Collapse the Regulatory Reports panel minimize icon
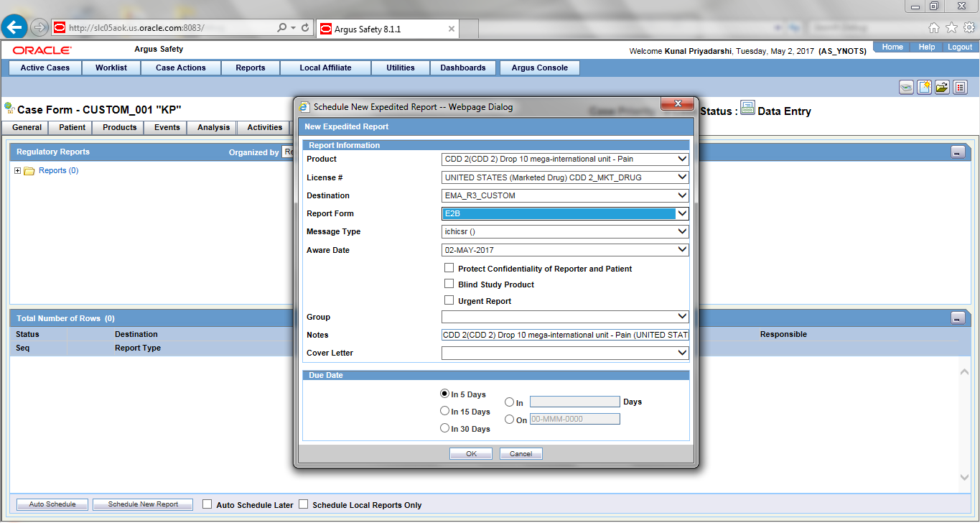Screen dimensions: 980x523 click(x=958, y=152)
